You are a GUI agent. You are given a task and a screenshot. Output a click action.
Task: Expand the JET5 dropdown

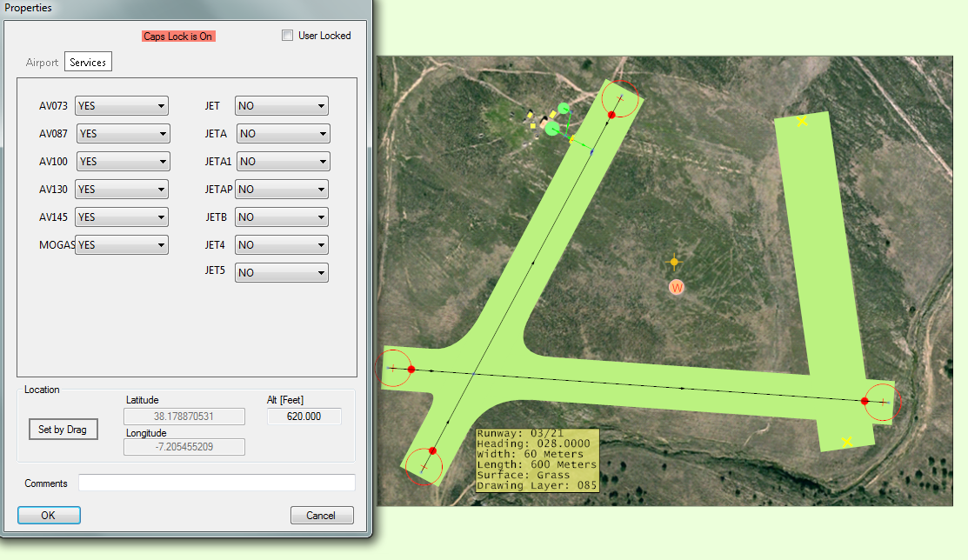tap(281, 273)
